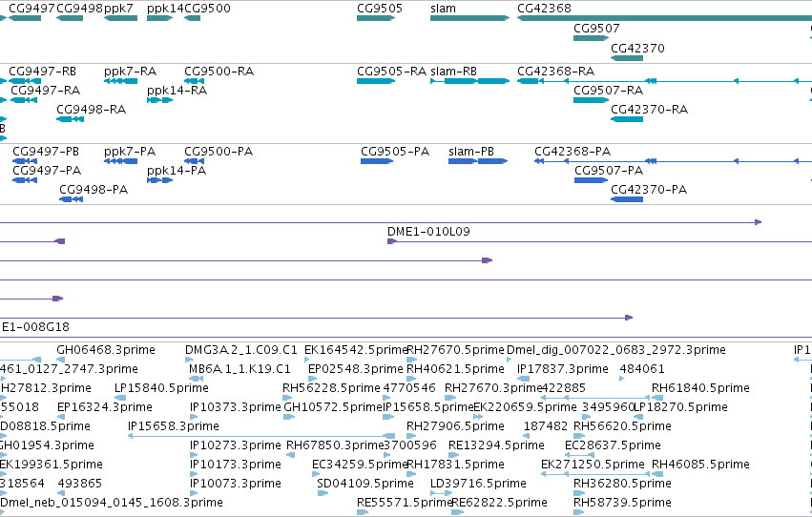Select the ppk14 gene feature
812x517 pixels.
(159, 18)
